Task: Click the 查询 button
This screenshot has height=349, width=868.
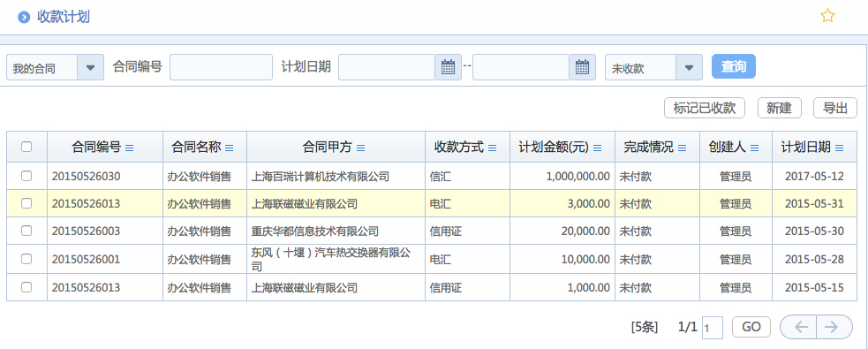Action: click(734, 66)
